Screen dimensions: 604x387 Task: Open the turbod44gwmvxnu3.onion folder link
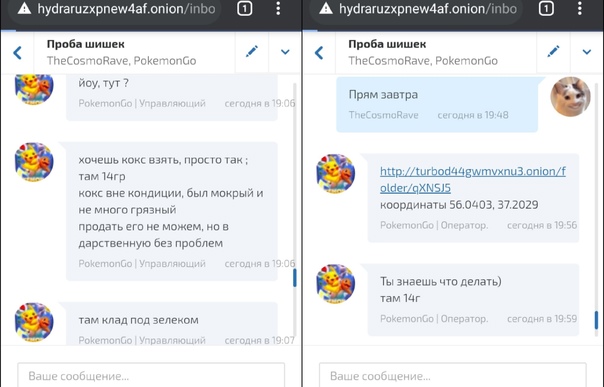click(x=473, y=179)
